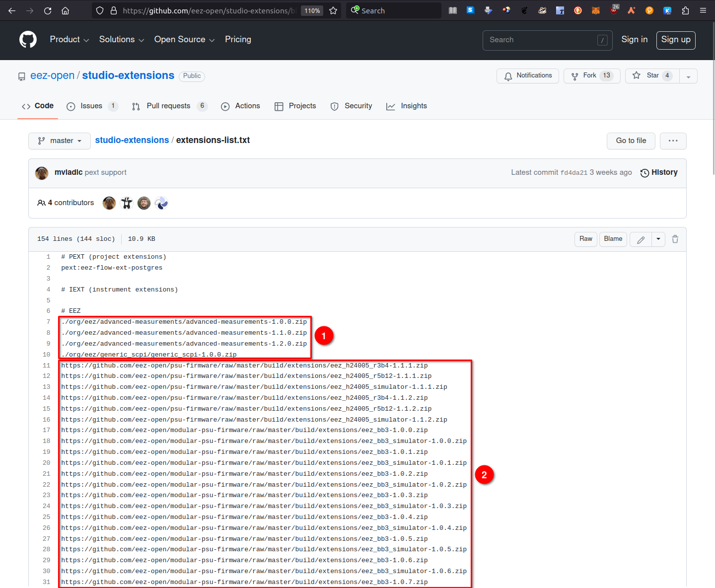This screenshot has height=588, width=715.
Task: Open the site shield tracking protection icon
Action: [100, 10]
